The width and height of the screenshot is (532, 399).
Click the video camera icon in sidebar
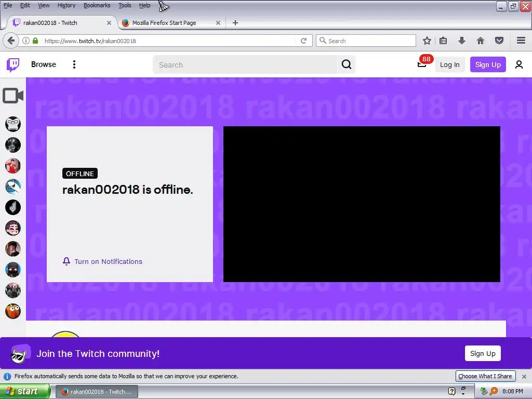tap(13, 96)
